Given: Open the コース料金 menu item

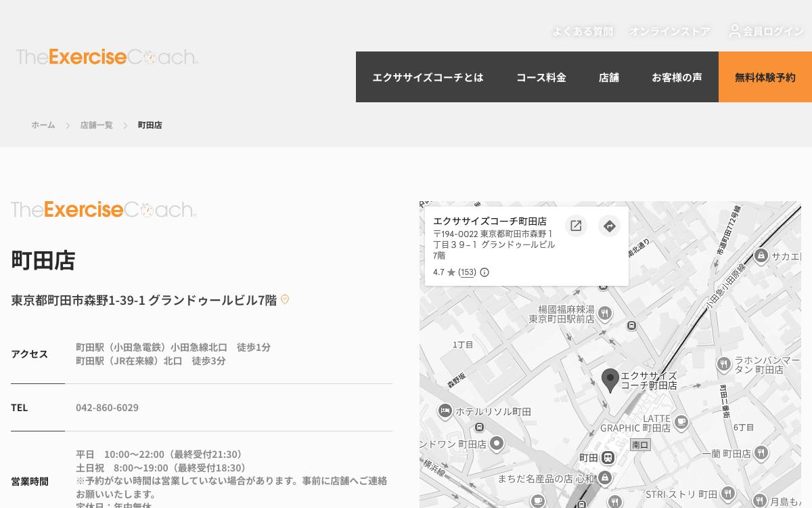Looking at the screenshot, I should [541, 77].
